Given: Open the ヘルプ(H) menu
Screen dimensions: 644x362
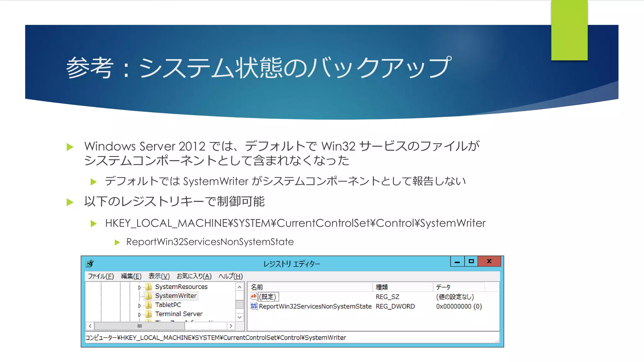Looking at the screenshot, I should pos(230,276).
